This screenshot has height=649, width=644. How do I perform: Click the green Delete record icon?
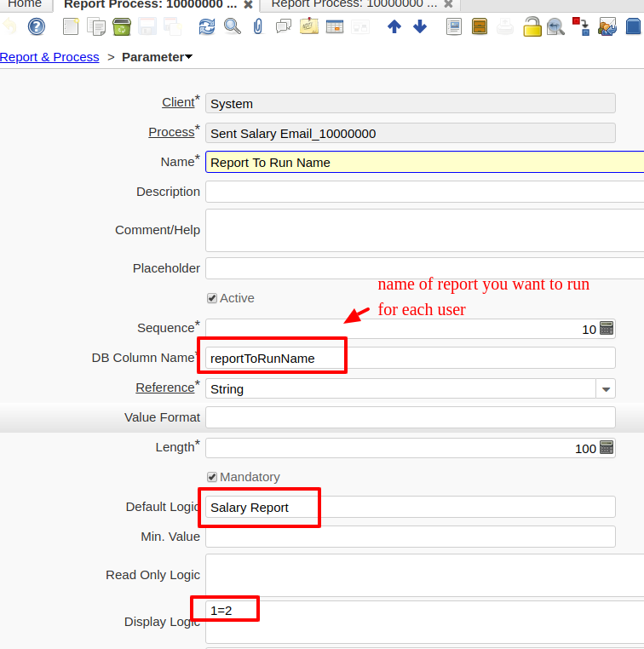coord(121,26)
